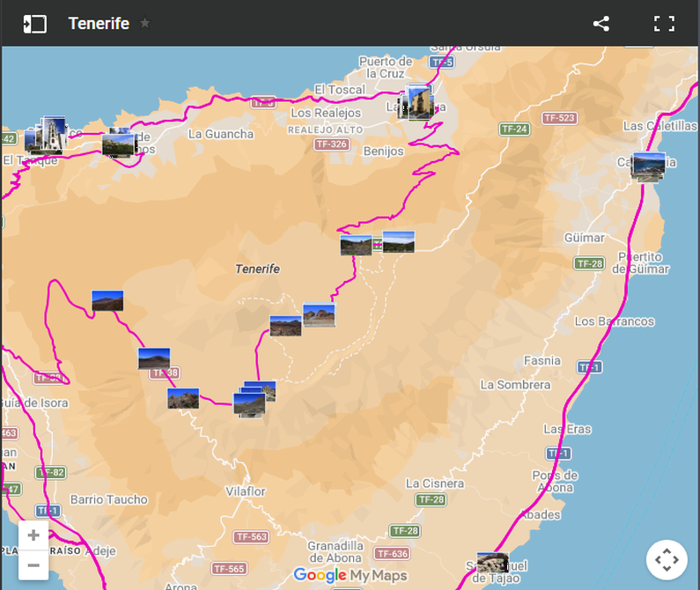Click the TF-563 road badge

pyautogui.click(x=251, y=537)
